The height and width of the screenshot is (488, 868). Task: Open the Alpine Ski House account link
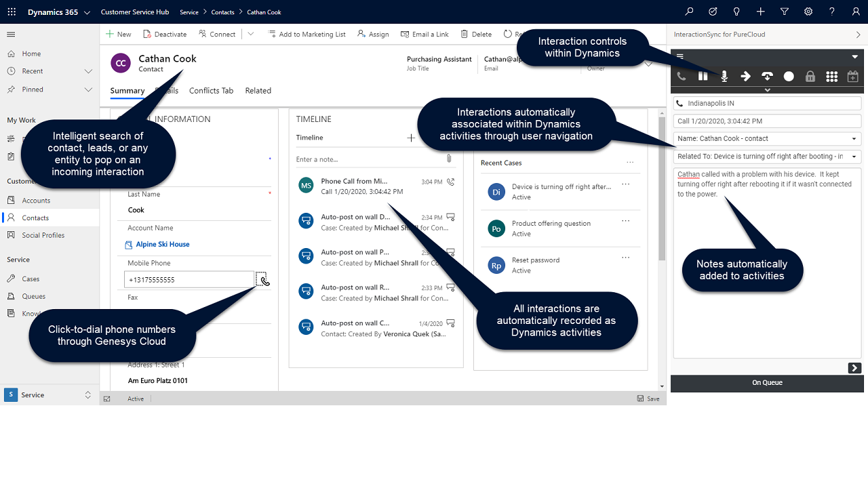point(163,244)
